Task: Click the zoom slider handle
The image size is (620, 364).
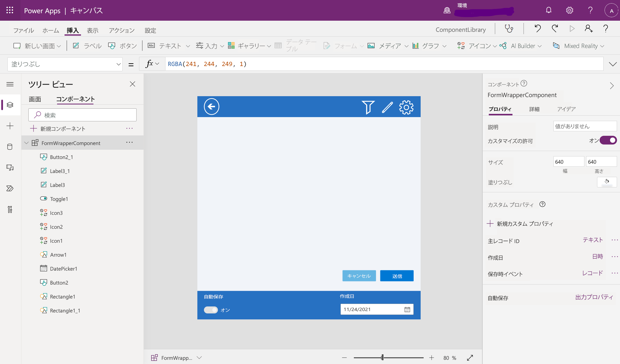Action: coord(383,358)
